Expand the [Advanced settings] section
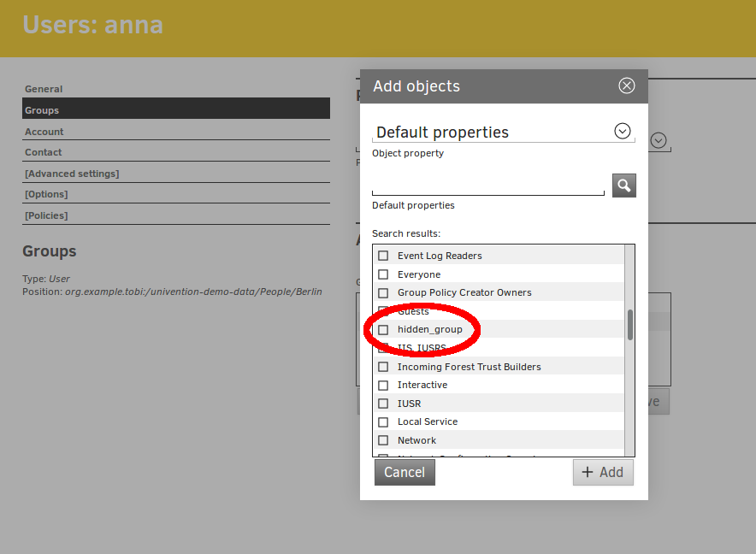The width and height of the screenshot is (756, 554). coord(72,174)
